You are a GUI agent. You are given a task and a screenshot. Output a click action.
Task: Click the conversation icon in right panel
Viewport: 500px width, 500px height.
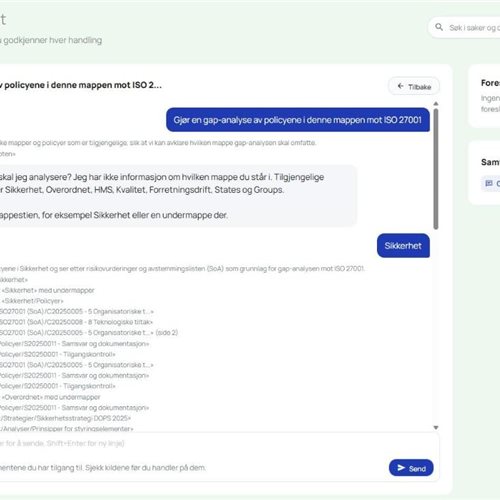[489, 183]
